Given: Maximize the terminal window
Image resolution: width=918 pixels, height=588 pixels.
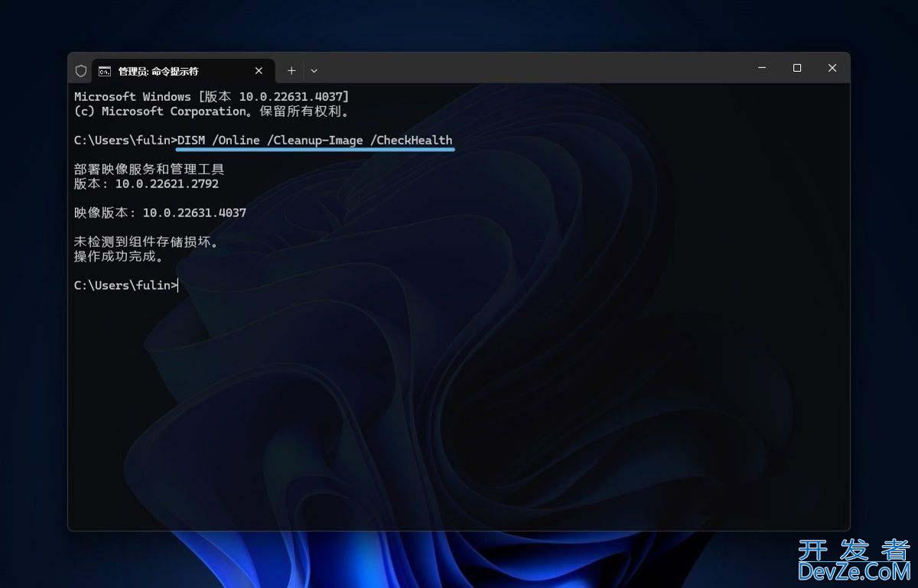Looking at the screenshot, I should point(797,68).
